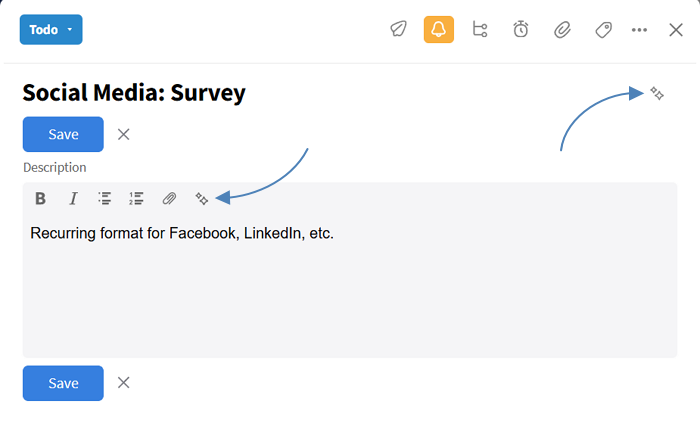Edit the 'Social Media: Survey' title
Image resolution: width=700 pixels, height=423 pixels.
134,93
